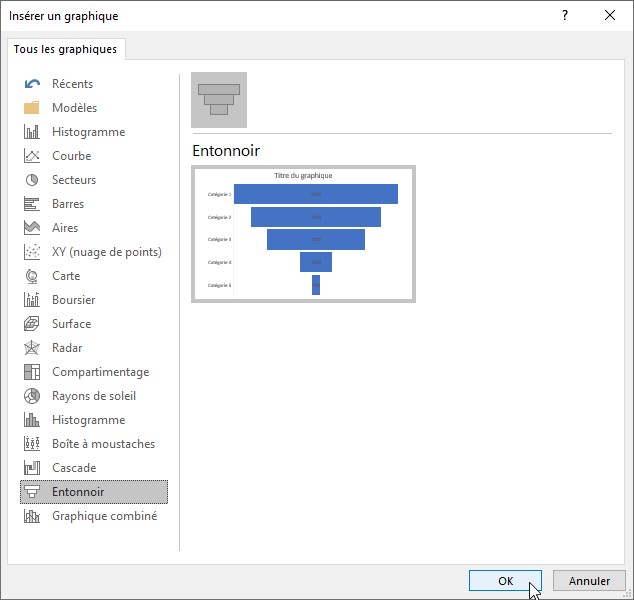Click the Entonnoir chart preview thumbnail
This screenshot has height=600, width=634.
click(303, 234)
